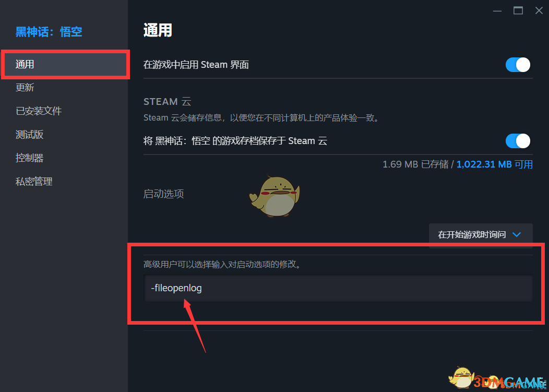This screenshot has height=392, width=549.
Task: Click the 3DMGAME watermark logo
Action: (496, 379)
